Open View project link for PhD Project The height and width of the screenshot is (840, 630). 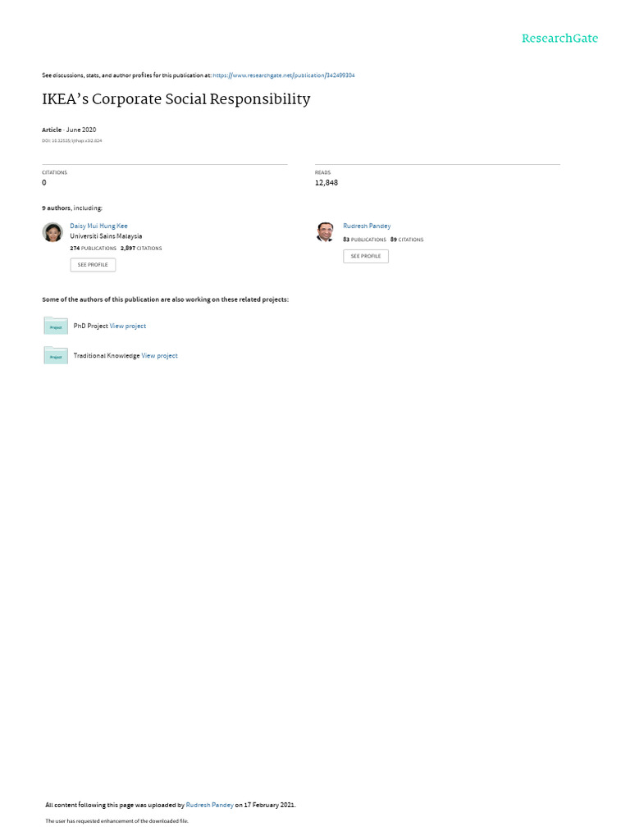127,326
